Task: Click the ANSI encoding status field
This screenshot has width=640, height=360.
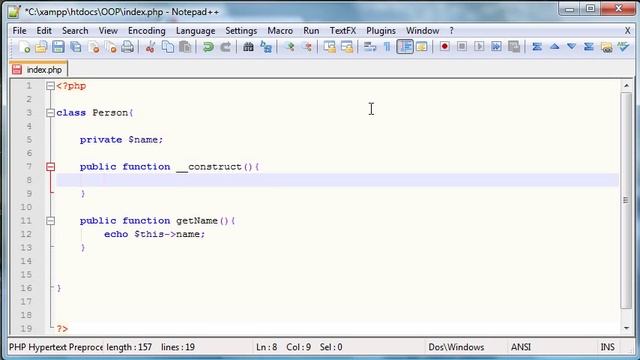Action: pyautogui.click(x=521, y=347)
